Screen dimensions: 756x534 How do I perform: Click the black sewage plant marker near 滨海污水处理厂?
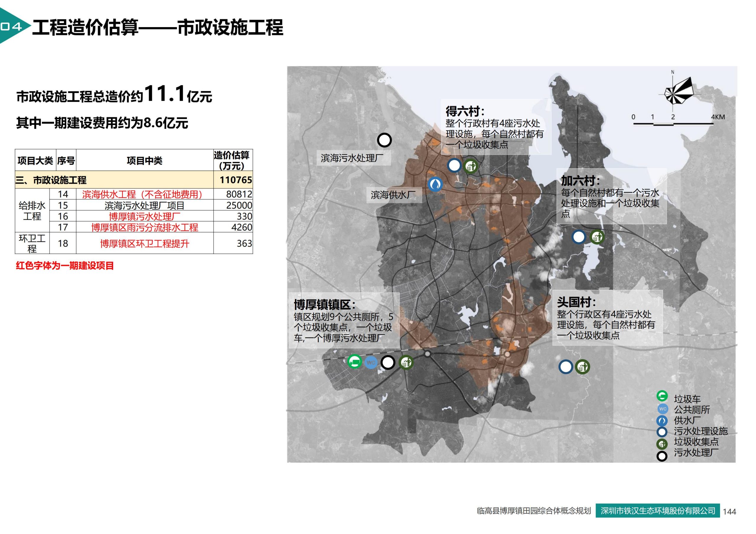click(x=384, y=140)
